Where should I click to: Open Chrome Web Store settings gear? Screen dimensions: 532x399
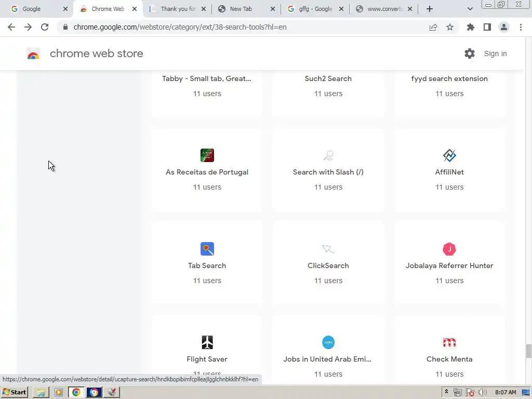469,54
